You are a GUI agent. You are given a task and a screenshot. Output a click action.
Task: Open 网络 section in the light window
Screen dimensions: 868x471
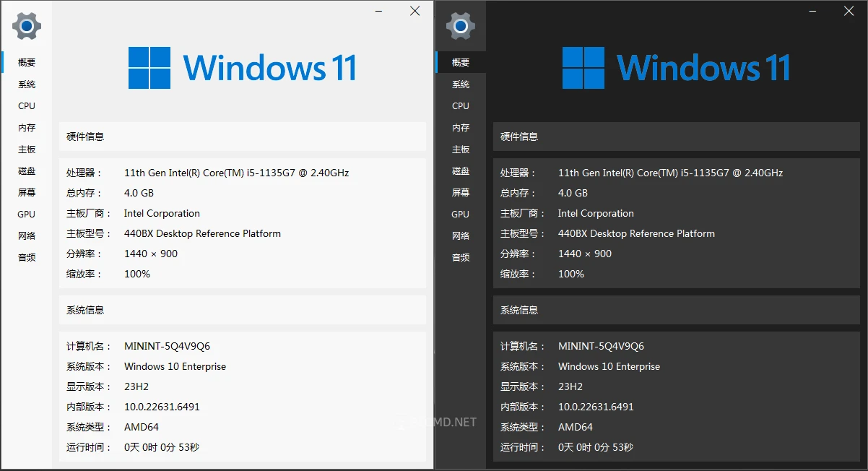(x=27, y=236)
